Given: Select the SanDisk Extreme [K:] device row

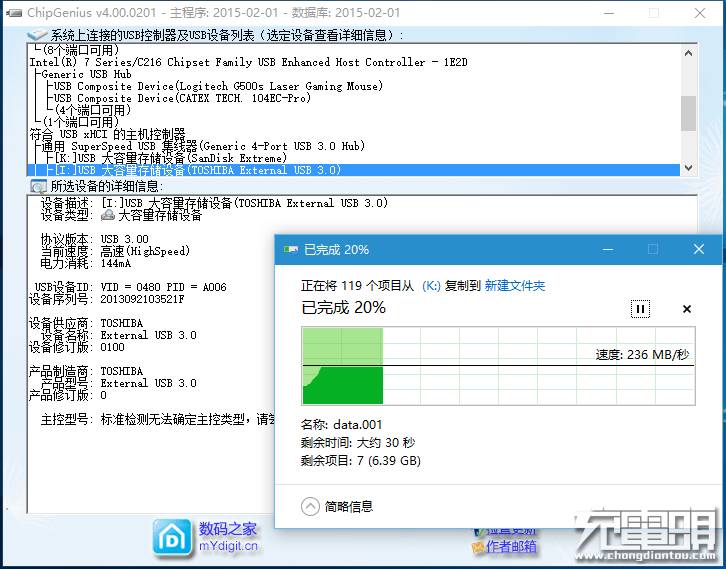Looking at the screenshot, I should click(x=354, y=158).
